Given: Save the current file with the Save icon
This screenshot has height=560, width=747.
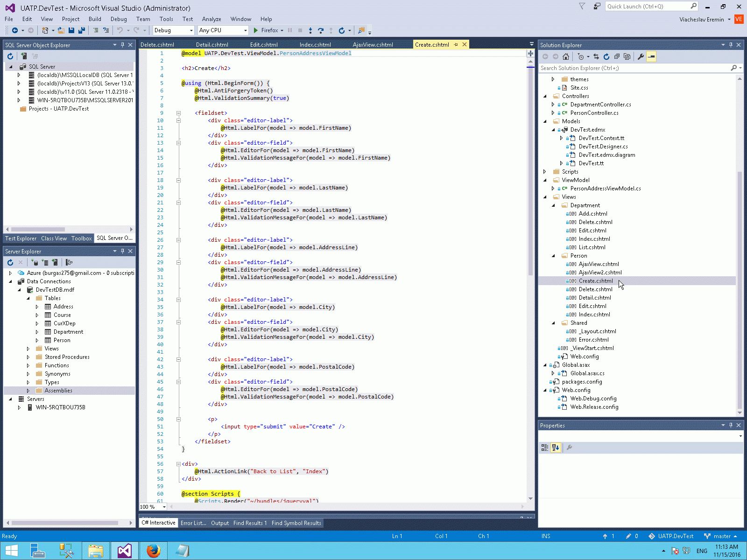Looking at the screenshot, I should point(71,30).
